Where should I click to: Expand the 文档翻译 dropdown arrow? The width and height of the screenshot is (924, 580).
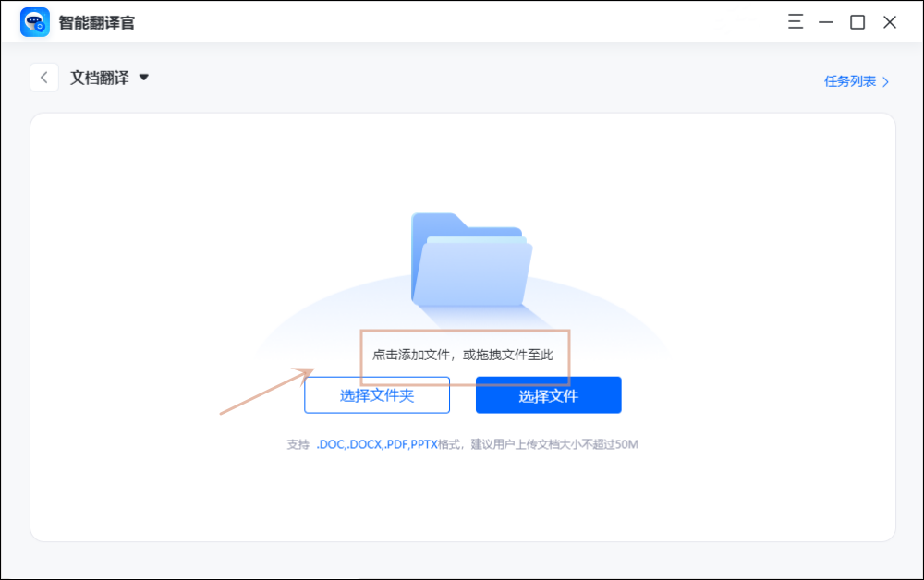point(144,78)
